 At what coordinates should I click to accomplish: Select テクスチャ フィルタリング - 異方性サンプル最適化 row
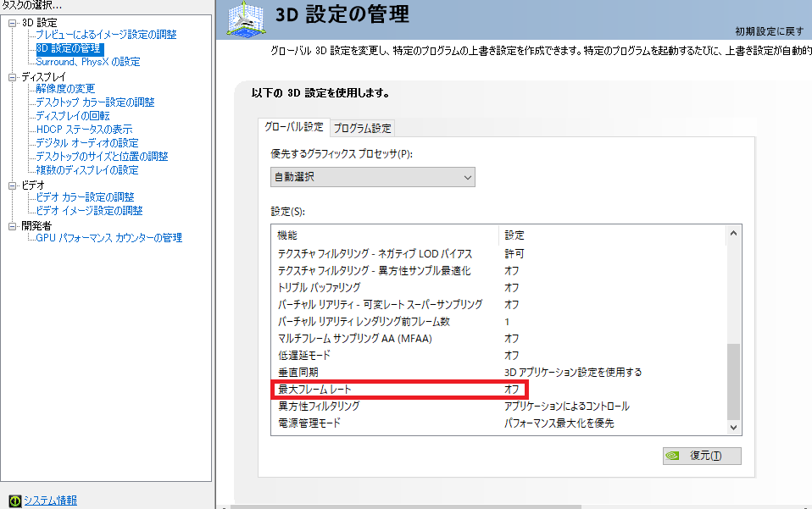[x=498, y=270]
